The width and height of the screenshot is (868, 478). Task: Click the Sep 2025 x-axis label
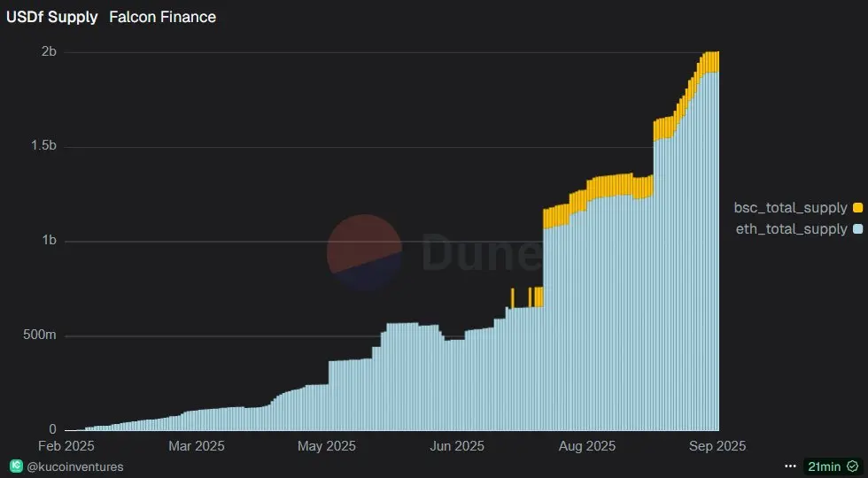pyautogui.click(x=717, y=446)
